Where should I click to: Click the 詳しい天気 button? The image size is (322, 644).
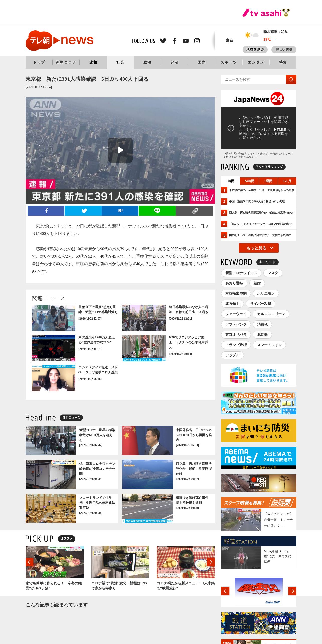pyautogui.click(x=284, y=50)
